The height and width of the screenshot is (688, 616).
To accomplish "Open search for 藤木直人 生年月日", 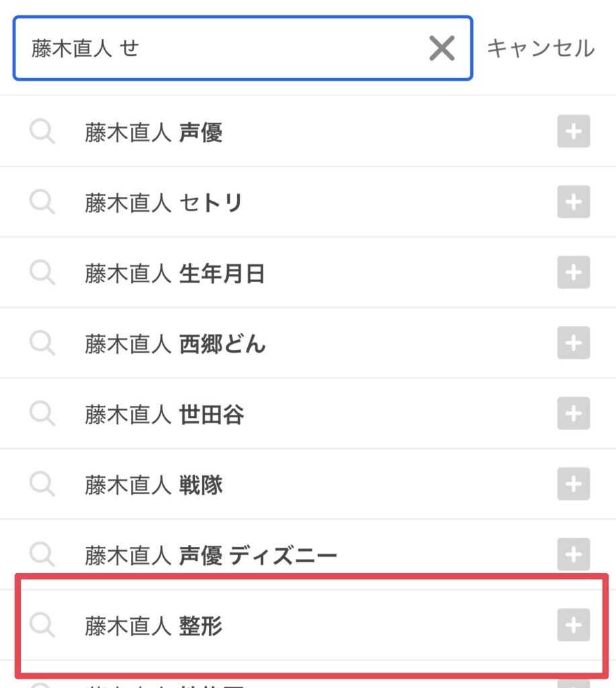I will point(308,273).
